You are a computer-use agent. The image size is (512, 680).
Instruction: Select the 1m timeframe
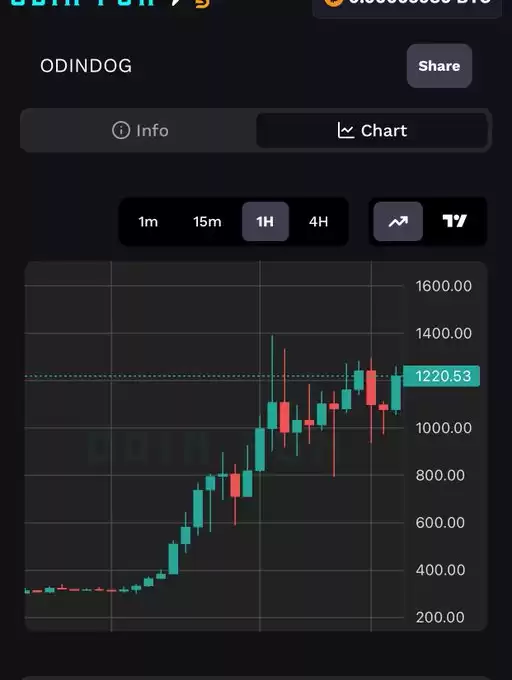coord(148,222)
